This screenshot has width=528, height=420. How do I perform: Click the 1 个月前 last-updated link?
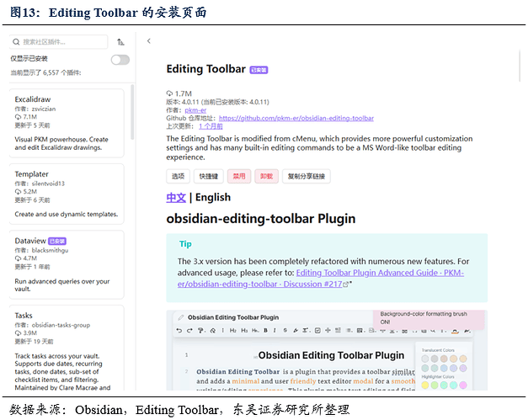point(211,126)
